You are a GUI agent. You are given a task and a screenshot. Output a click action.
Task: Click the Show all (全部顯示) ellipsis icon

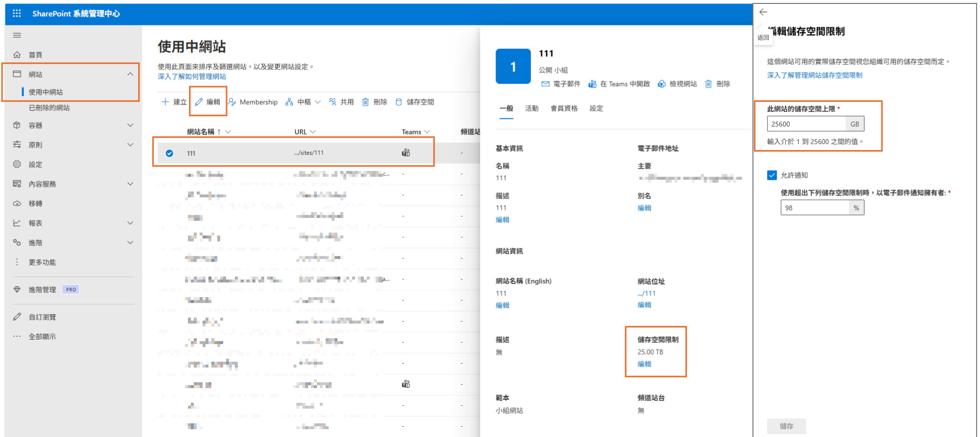pos(17,336)
